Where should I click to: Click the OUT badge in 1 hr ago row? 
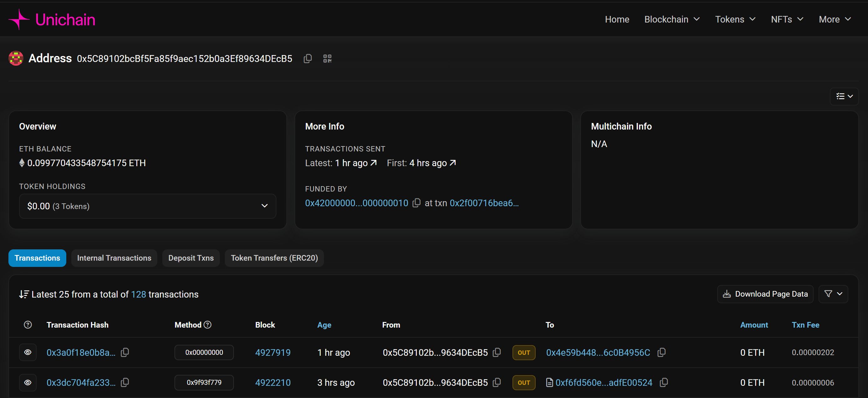524,352
